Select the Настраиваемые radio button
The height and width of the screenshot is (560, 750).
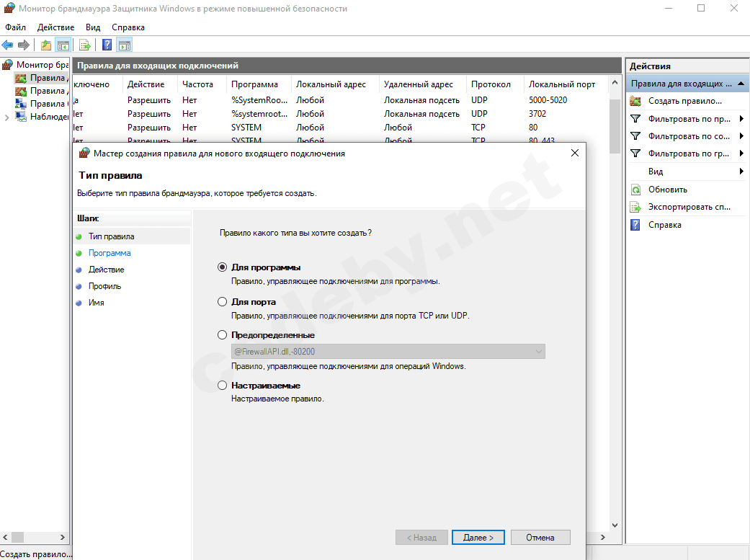coord(222,386)
